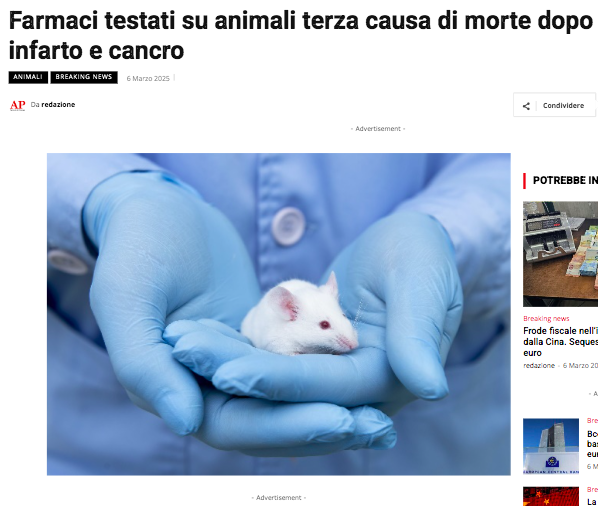Click the Breaking news label beside Bce thumbnail
Image resolution: width=598 pixels, height=506 pixels.
coord(592,421)
